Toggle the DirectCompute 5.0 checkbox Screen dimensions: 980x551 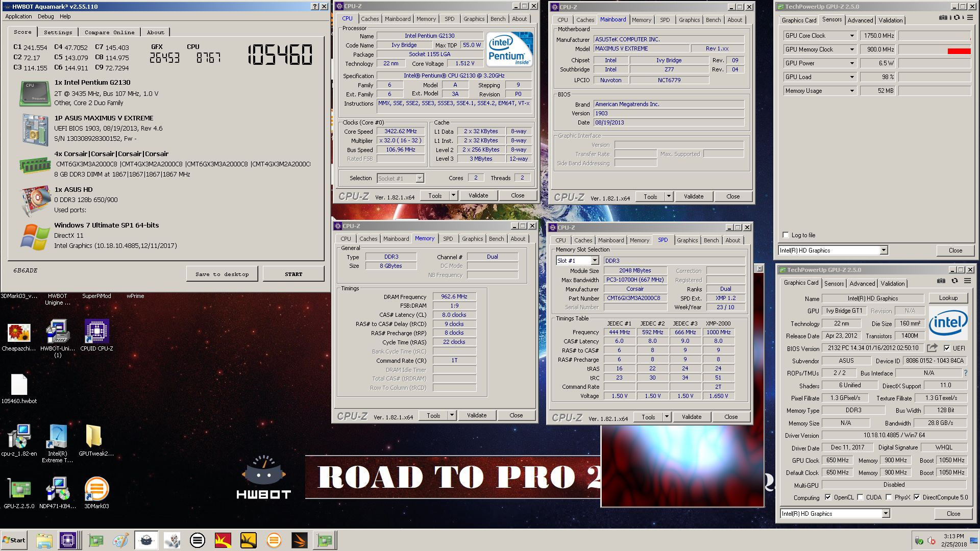click(917, 497)
